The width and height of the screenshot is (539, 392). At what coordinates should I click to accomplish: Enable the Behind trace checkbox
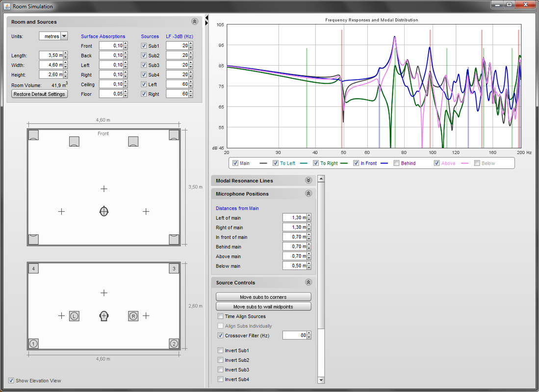[x=396, y=163]
